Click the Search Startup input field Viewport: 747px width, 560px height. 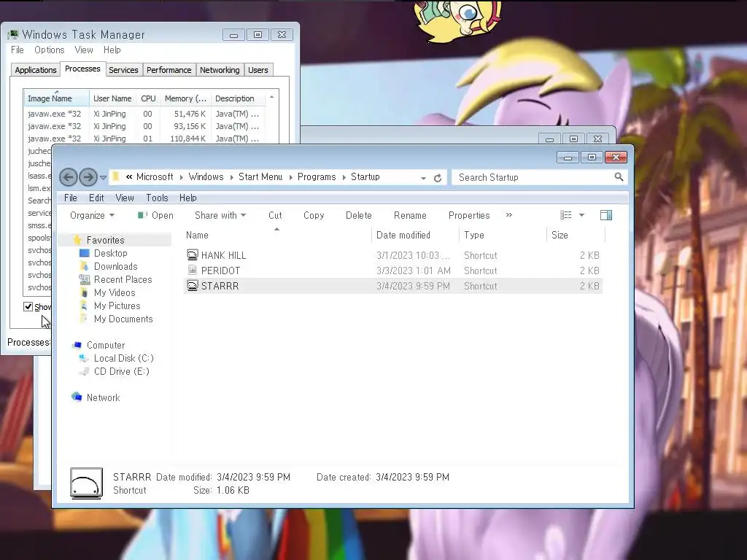click(533, 177)
